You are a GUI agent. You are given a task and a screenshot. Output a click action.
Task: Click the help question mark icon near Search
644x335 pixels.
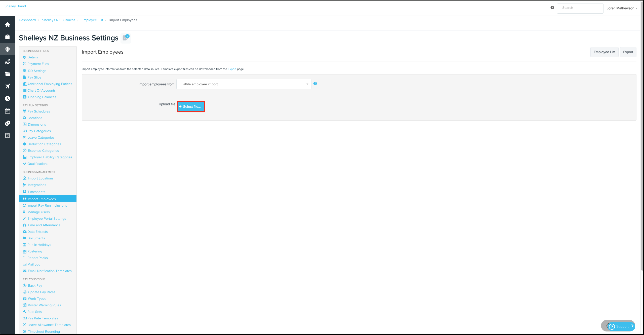(x=552, y=8)
